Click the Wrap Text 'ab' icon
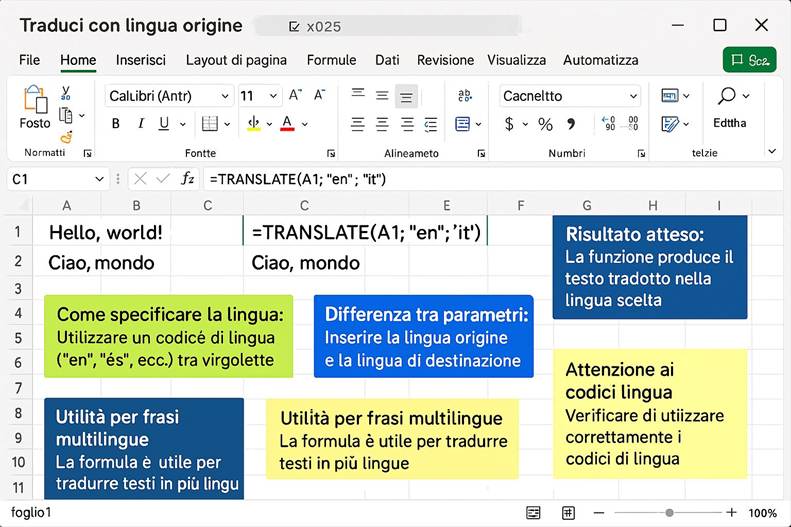The height and width of the screenshot is (527, 791). click(x=465, y=95)
